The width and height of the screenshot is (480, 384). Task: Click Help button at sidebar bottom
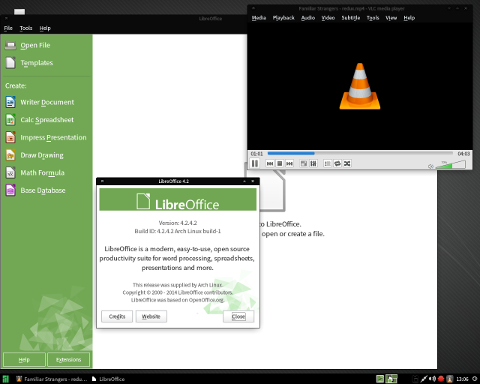24,360
